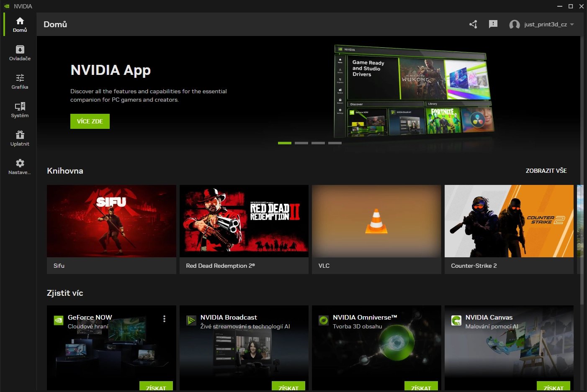Open the Grafika graphics settings

[x=20, y=81]
